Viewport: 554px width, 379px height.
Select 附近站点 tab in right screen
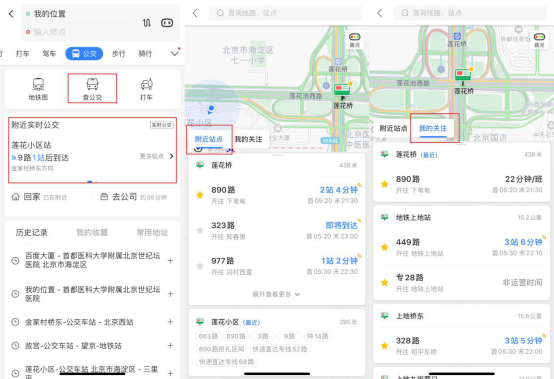(x=393, y=128)
